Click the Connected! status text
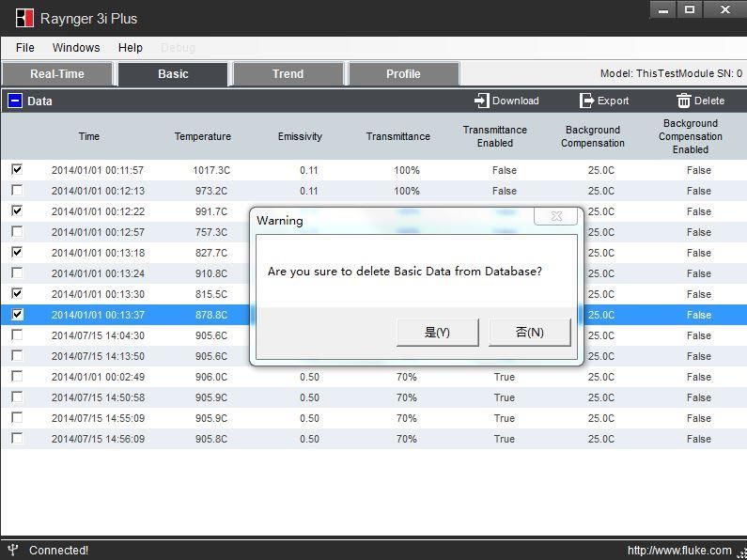747x560 pixels. pyautogui.click(x=58, y=551)
